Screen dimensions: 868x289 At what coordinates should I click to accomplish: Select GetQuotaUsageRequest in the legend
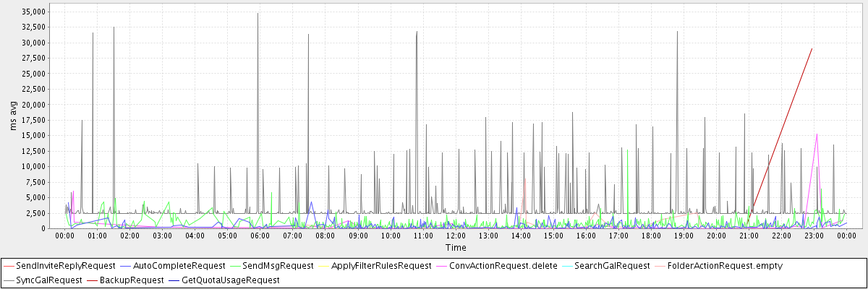230,280
